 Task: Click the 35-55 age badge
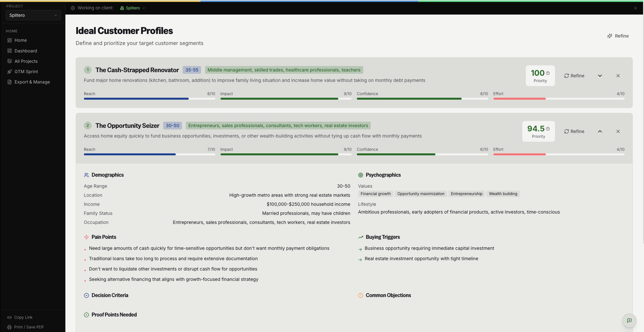[x=192, y=70]
